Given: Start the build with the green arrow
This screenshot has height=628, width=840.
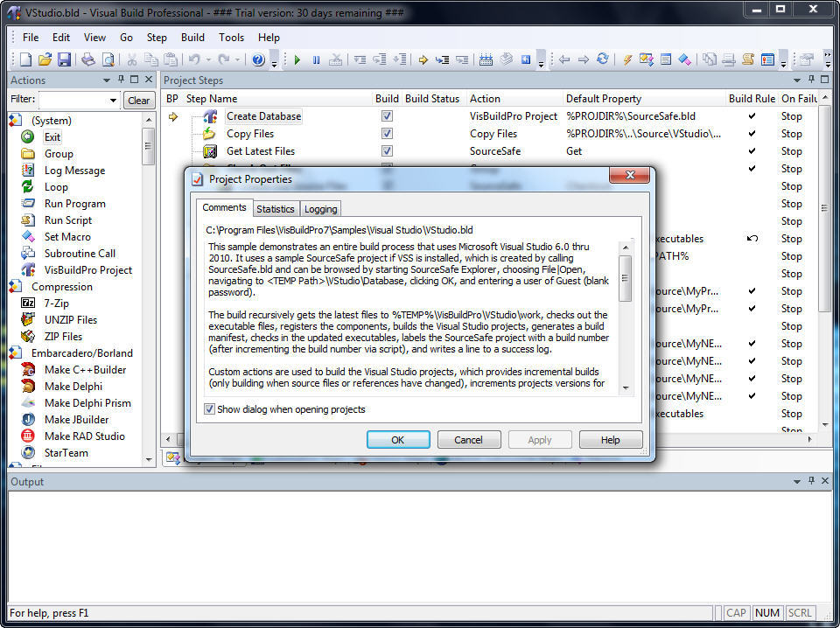Looking at the screenshot, I should pyautogui.click(x=297, y=59).
